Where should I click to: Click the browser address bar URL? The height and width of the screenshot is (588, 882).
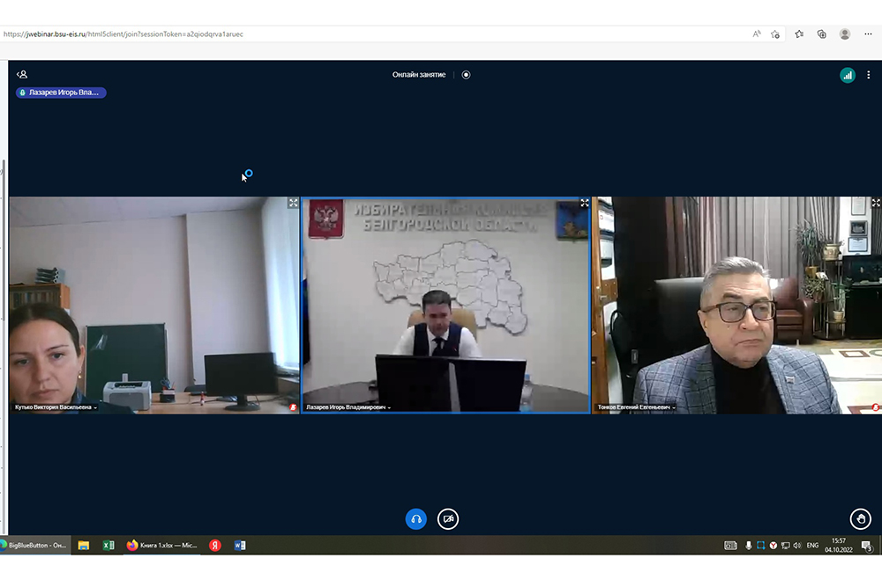pyautogui.click(x=123, y=34)
